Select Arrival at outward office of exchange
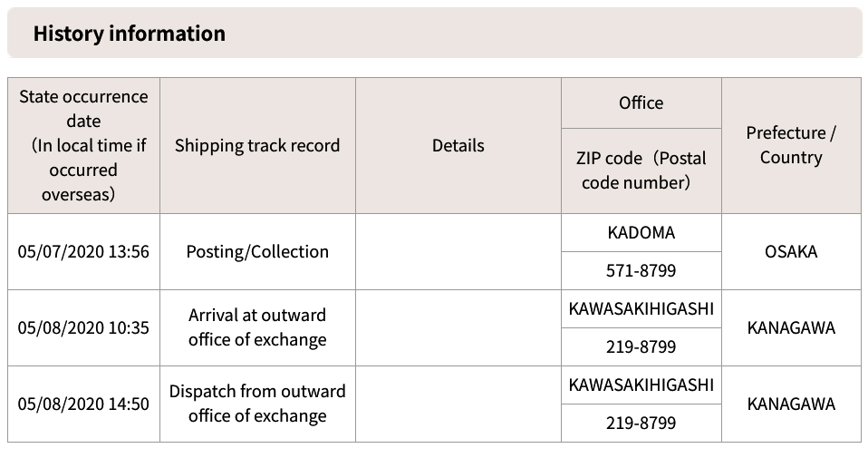 coord(257,327)
